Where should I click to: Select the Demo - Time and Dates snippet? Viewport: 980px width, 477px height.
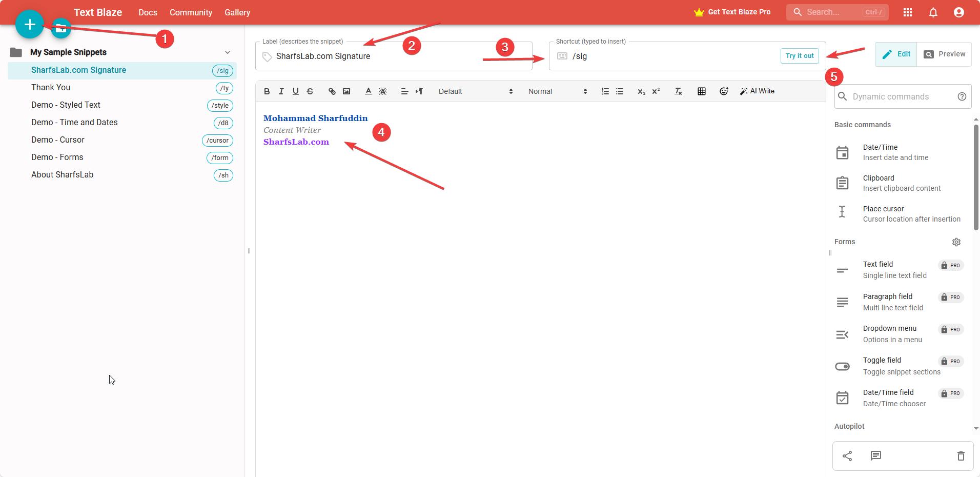[x=122, y=123]
